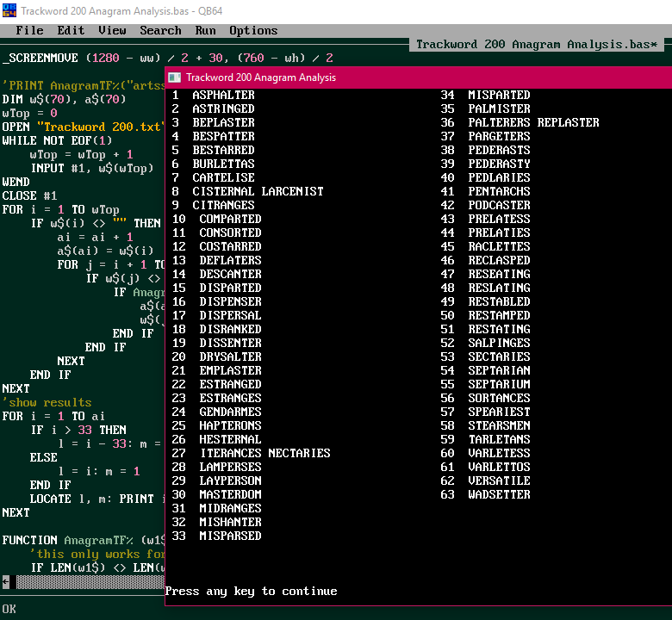Open the Search menu
This screenshot has height=620, width=672.
[x=160, y=30]
